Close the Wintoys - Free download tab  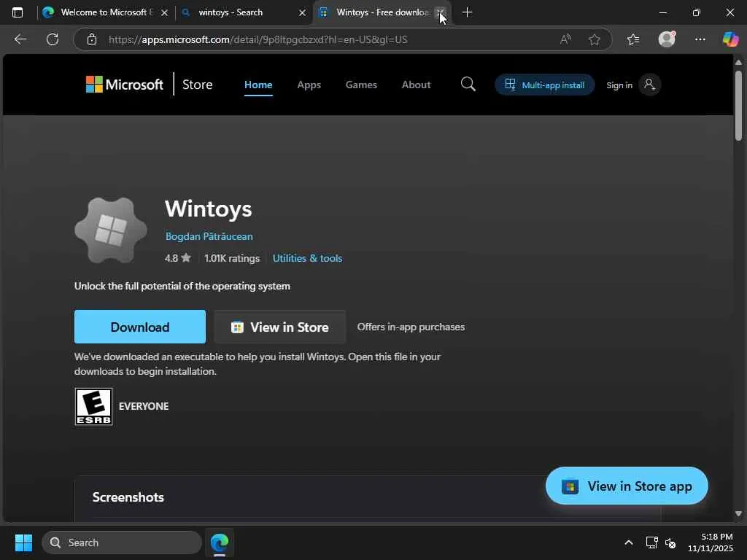tap(440, 13)
